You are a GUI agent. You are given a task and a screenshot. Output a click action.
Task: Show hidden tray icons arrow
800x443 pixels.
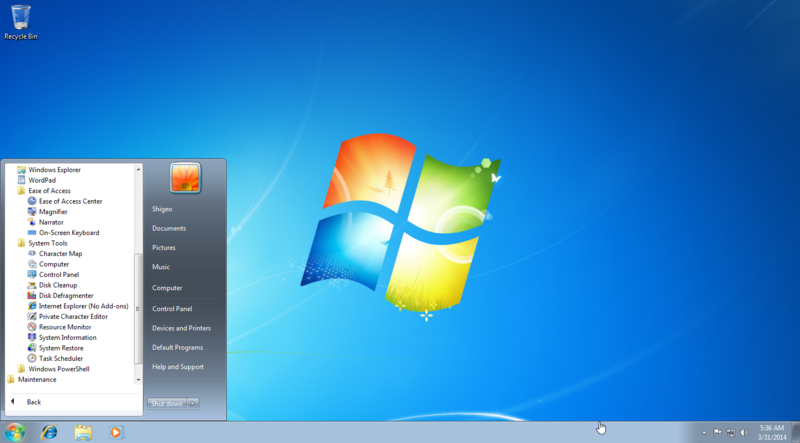pyautogui.click(x=704, y=433)
